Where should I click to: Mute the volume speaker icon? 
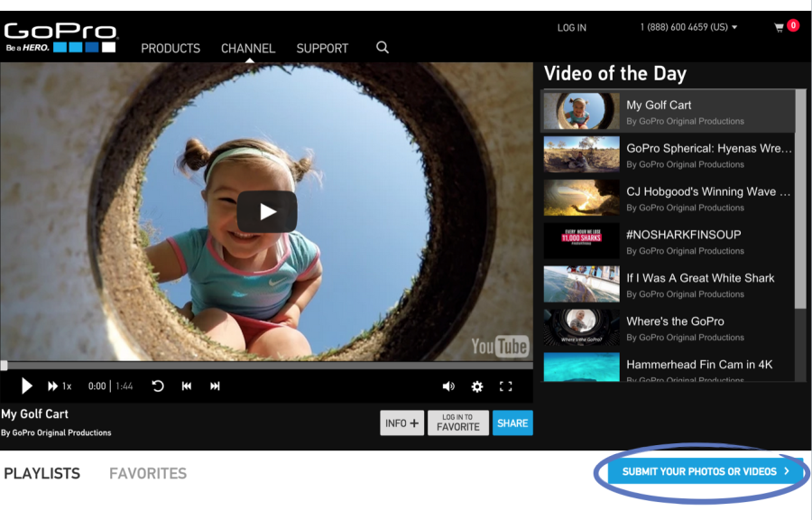448,386
